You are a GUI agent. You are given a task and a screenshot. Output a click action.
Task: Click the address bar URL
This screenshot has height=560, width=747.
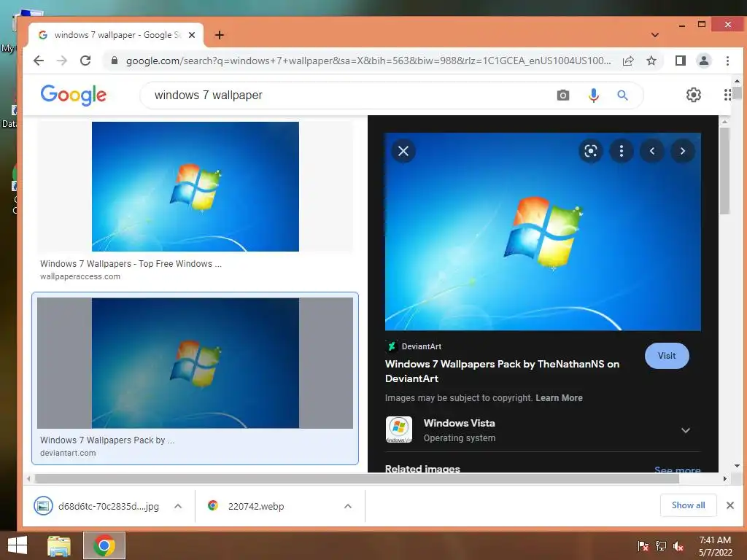tap(368, 61)
